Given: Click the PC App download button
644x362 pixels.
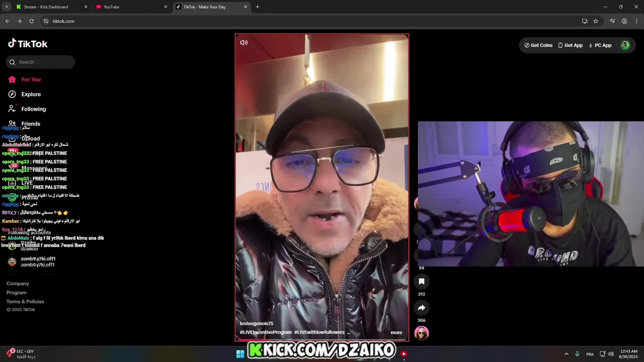Looking at the screenshot, I should click(600, 45).
